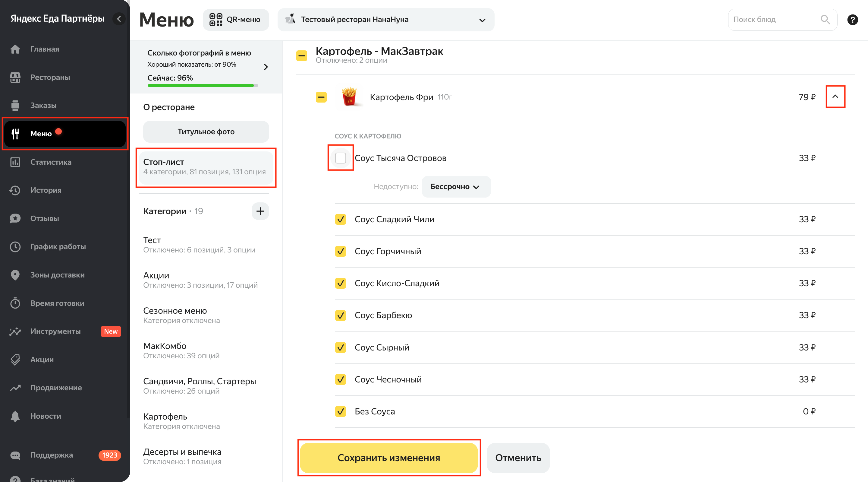The width and height of the screenshot is (868, 482).
Task: Click the Рестораны storefront icon
Action: click(x=15, y=78)
